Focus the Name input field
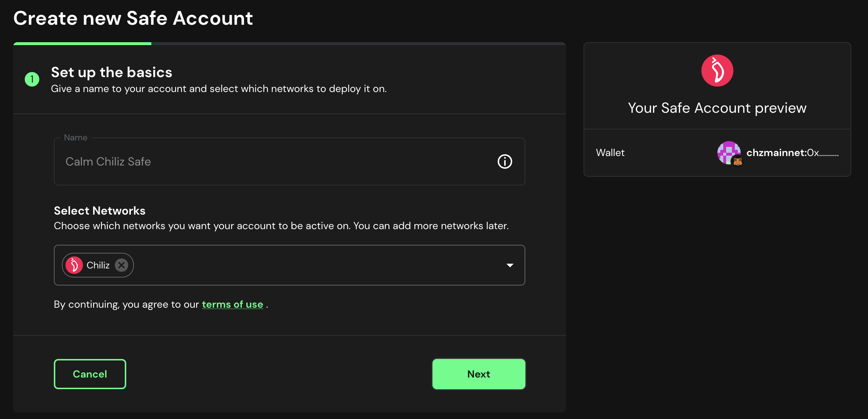Screen dimensions: 868x419 [276, 161]
